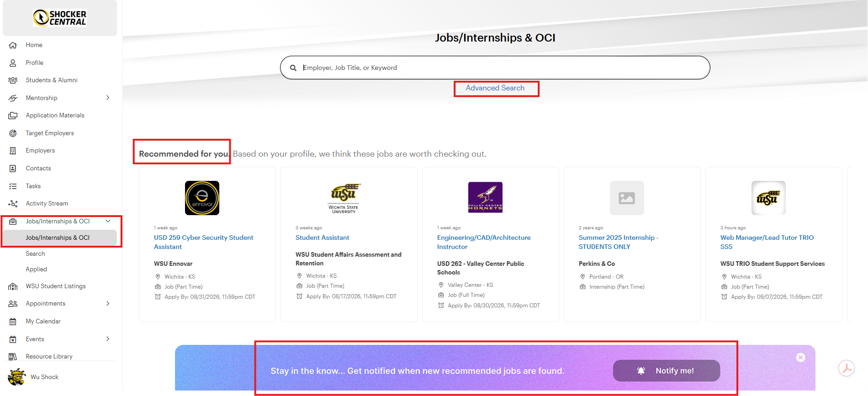Open the Applied sub-item

(x=36, y=269)
